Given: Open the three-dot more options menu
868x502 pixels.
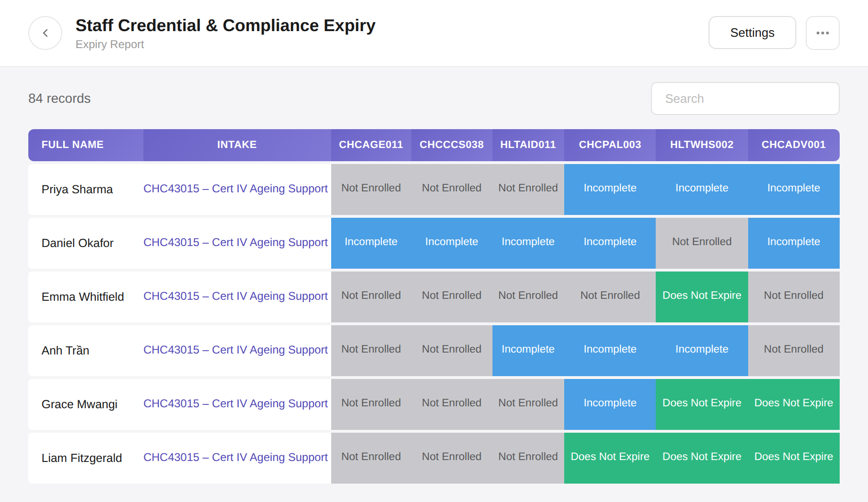Looking at the screenshot, I should coord(822,33).
